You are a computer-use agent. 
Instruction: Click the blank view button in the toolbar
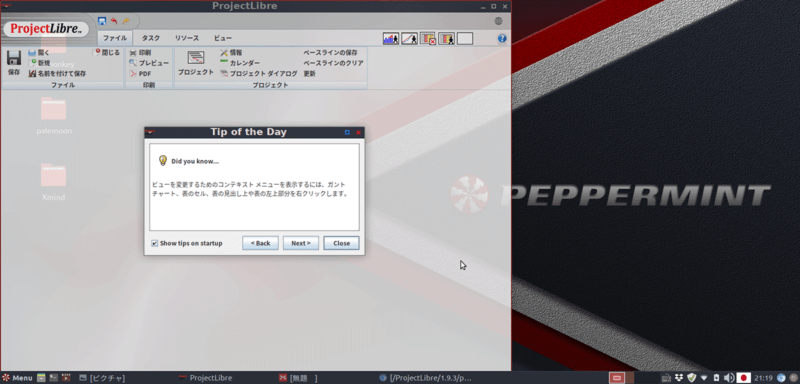tap(465, 39)
